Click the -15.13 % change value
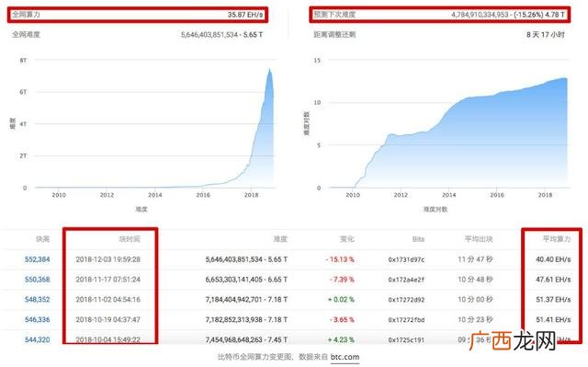This screenshot has width=588, height=367. click(340, 259)
